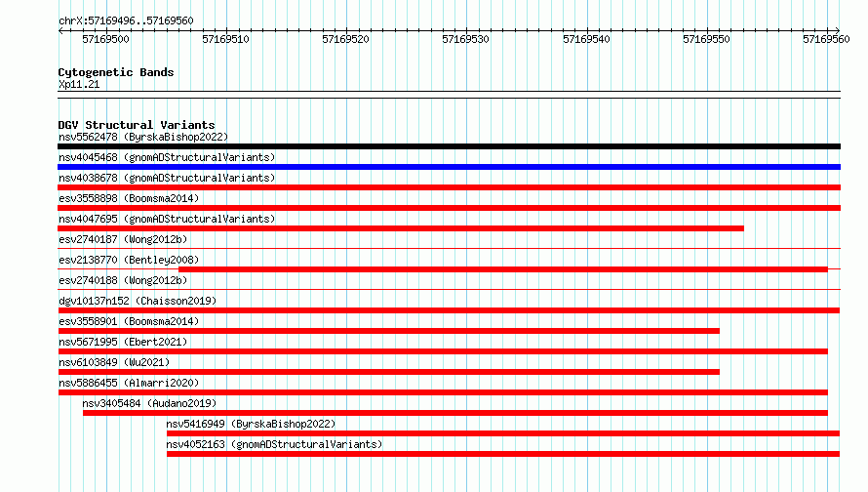Viewport: 868px width, 492px height.
Task: Click the esv2740188 (Wong2012b) label
Action: (x=123, y=280)
